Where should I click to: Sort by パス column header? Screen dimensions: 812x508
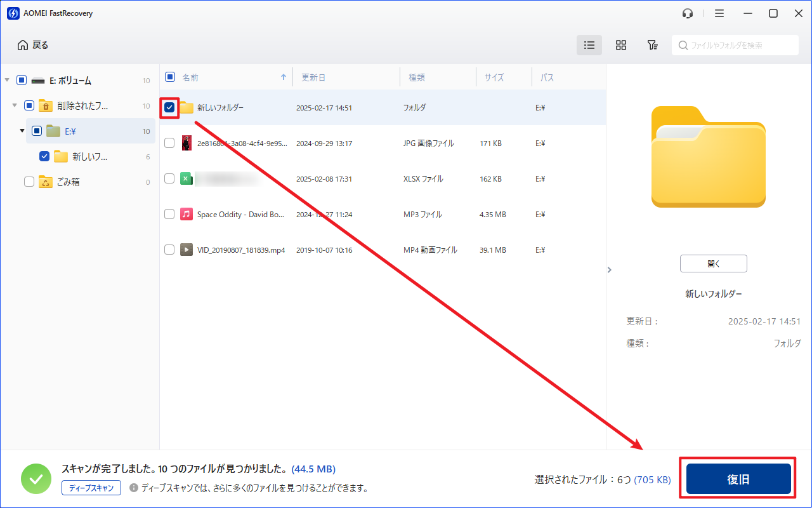pyautogui.click(x=547, y=77)
